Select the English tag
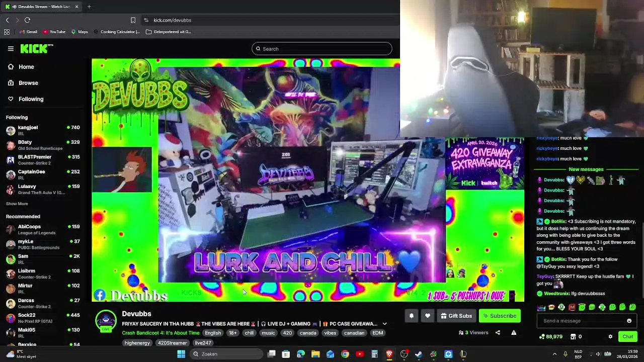The height and width of the screenshot is (362, 644). pos(213,333)
